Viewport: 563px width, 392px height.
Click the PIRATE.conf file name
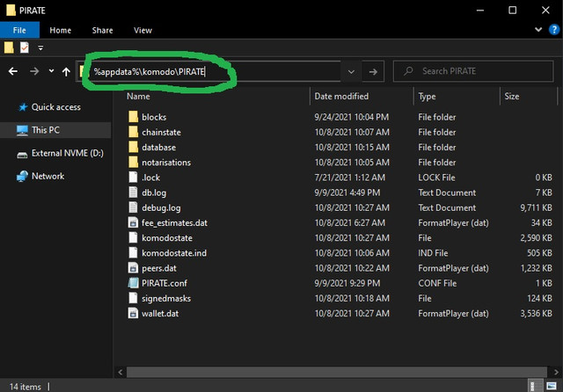point(165,283)
